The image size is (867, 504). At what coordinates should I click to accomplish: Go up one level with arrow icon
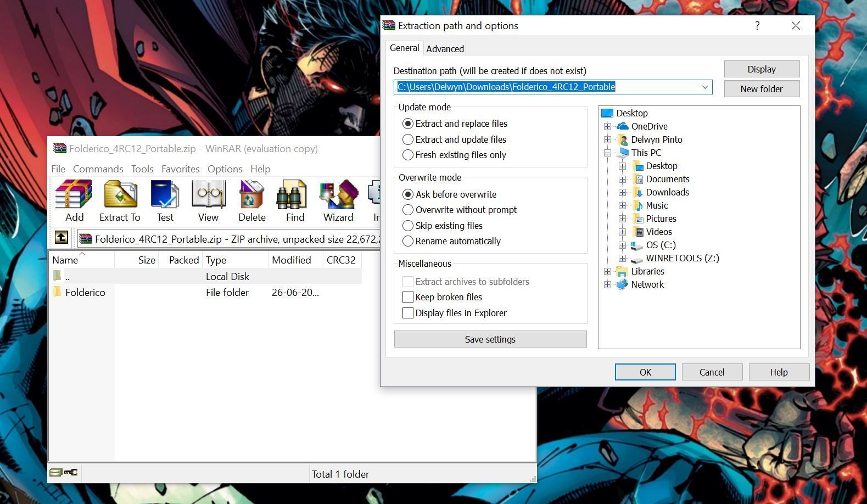(61, 238)
